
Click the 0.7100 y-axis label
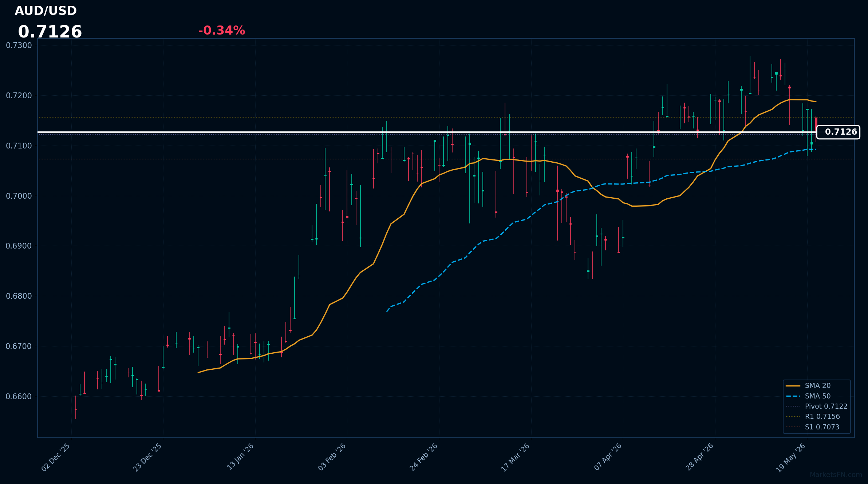19,146
